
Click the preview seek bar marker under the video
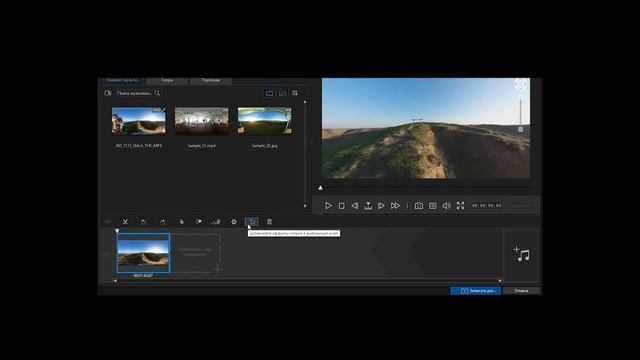tap(320, 188)
